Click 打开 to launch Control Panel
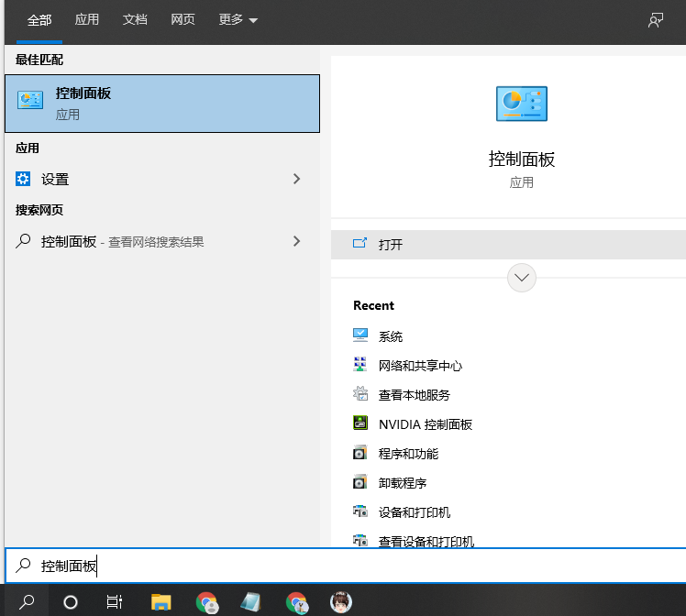The image size is (686, 616). pyautogui.click(x=391, y=245)
